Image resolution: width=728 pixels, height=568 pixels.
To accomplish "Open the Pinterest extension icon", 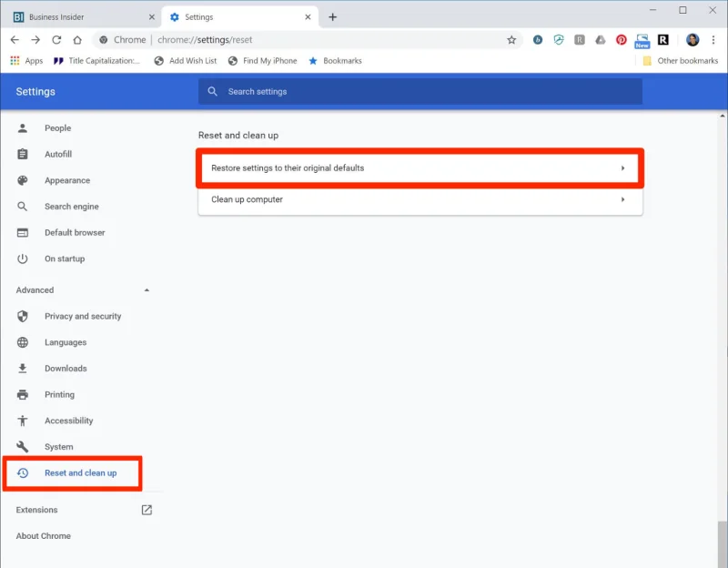I will tap(622, 40).
